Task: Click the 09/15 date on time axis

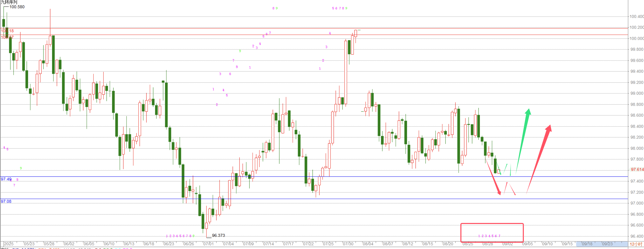Action: (567, 244)
